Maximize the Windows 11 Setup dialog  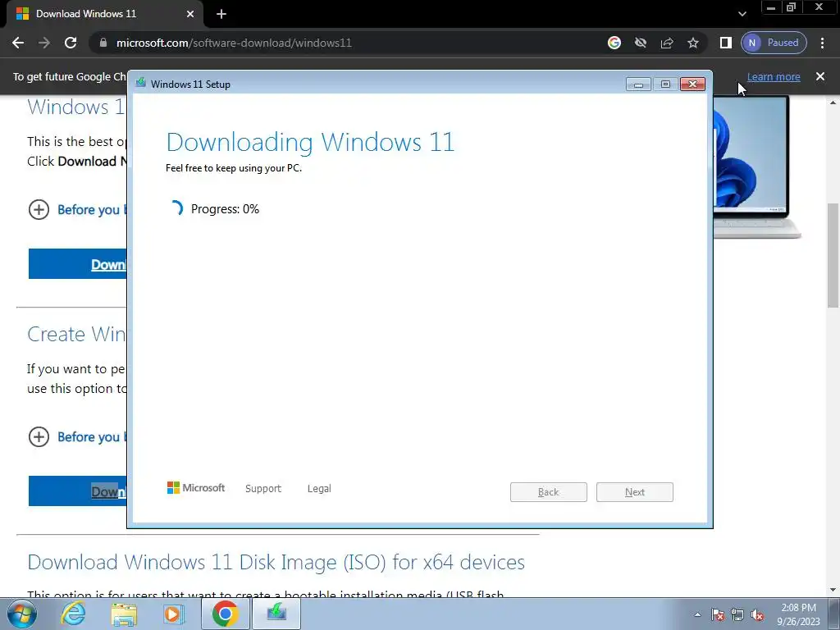(665, 84)
